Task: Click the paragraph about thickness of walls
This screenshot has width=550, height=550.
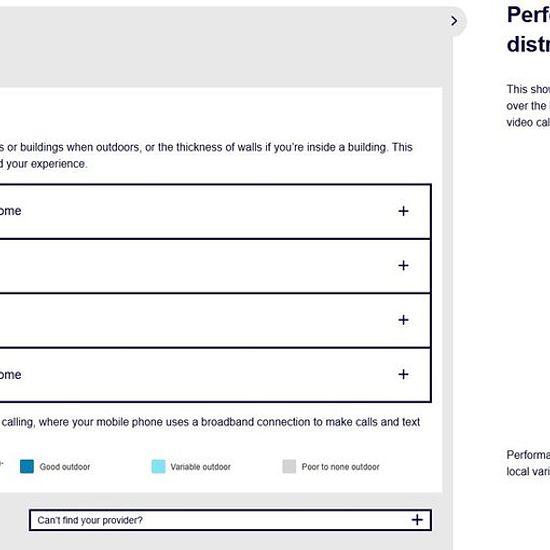Action: [x=206, y=155]
